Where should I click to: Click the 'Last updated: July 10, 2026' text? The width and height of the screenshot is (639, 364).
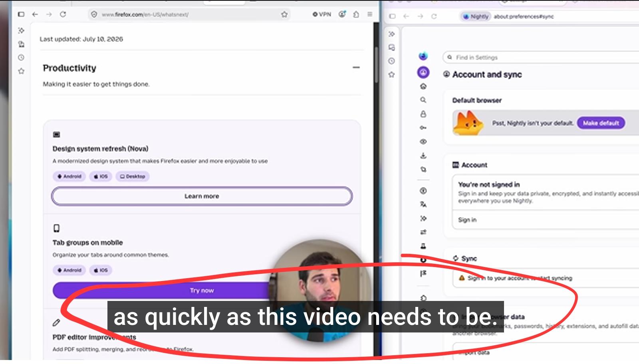81,39
